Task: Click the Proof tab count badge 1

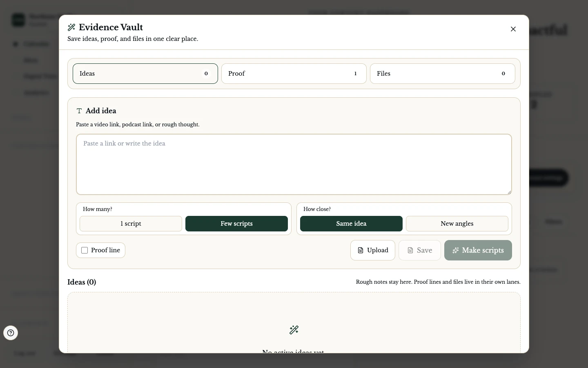Action: point(355,74)
